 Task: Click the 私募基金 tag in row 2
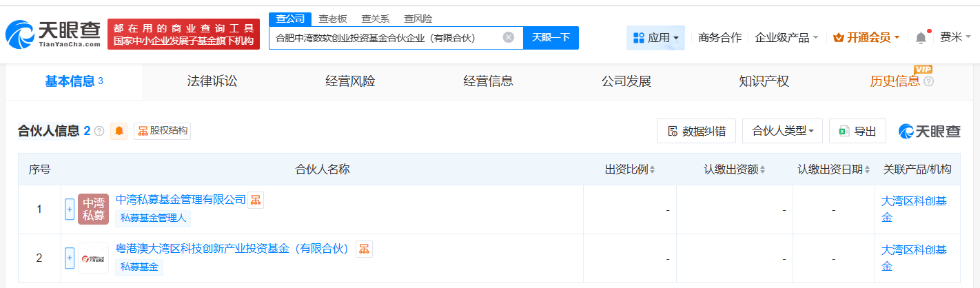[139, 267]
